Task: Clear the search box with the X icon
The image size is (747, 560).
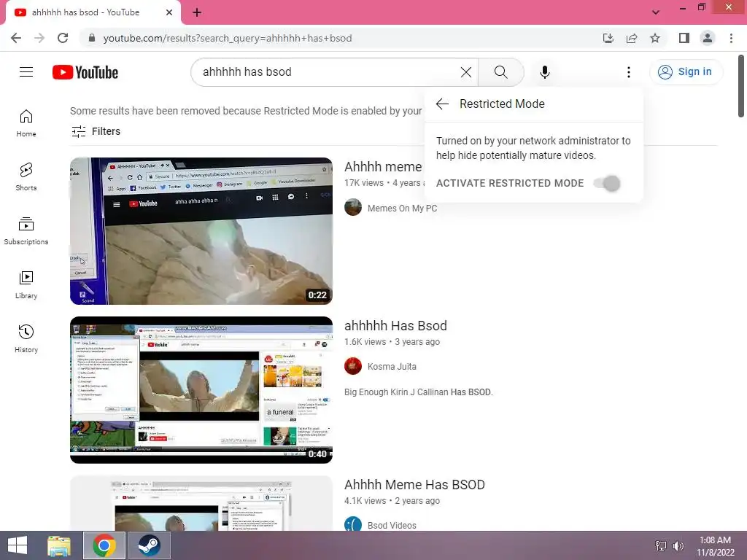Action: (466, 72)
